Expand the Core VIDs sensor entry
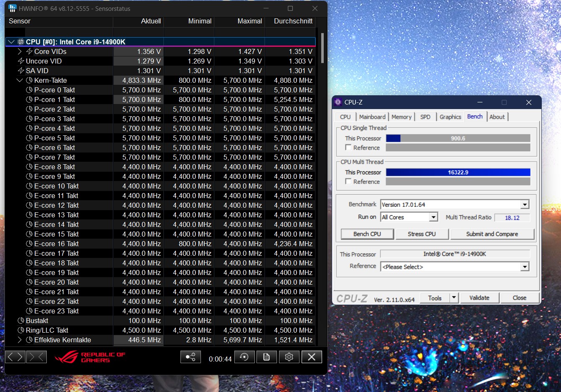 19,51
